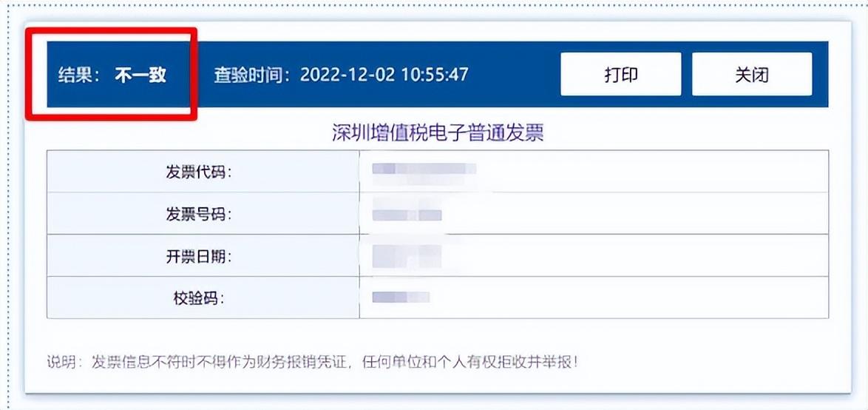Select the 发票号码 row label

(x=198, y=215)
